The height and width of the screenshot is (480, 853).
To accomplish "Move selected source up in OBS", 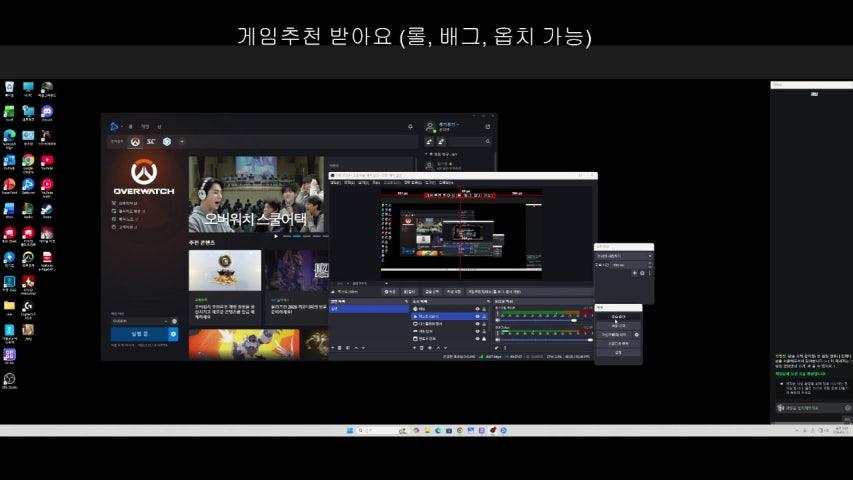I will click(x=438, y=348).
